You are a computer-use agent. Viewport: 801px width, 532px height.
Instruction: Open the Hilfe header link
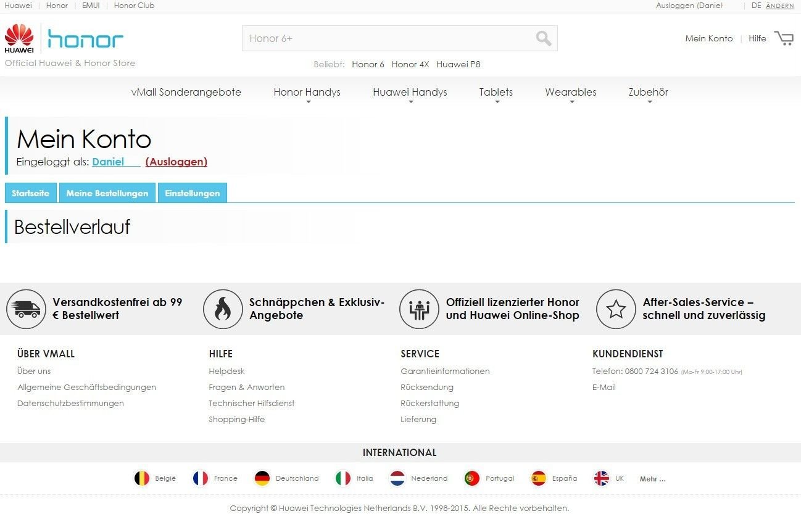point(757,38)
